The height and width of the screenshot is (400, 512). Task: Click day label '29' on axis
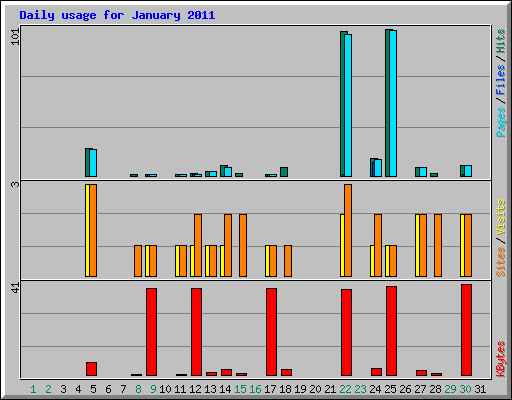(450, 389)
